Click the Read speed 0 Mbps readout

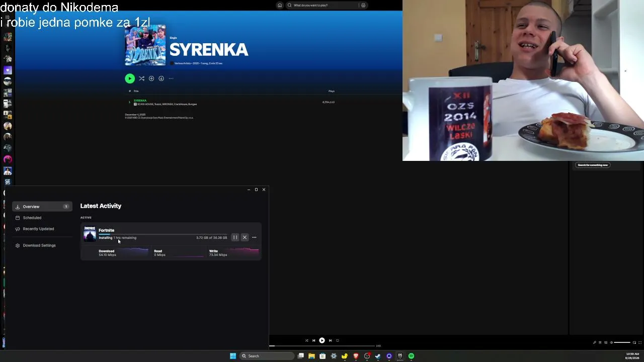[159, 253]
